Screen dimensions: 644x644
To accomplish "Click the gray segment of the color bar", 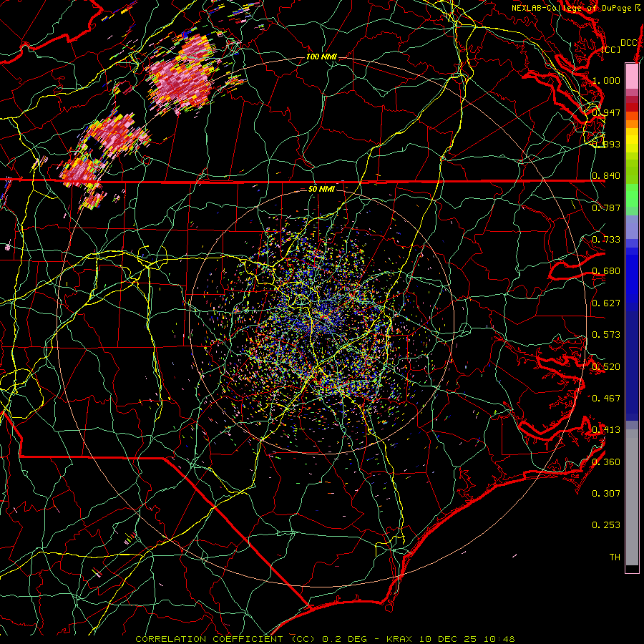I will coord(632,497).
